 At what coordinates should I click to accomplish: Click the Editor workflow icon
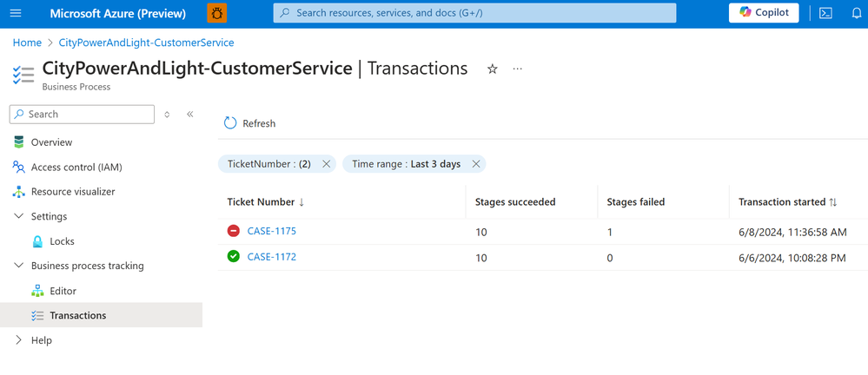(x=37, y=291)
